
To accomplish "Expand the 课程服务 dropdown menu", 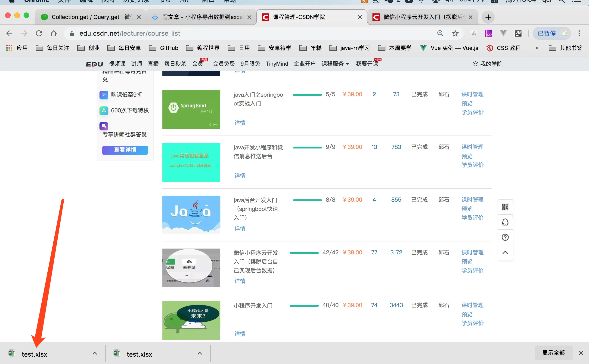I will 335,64.
